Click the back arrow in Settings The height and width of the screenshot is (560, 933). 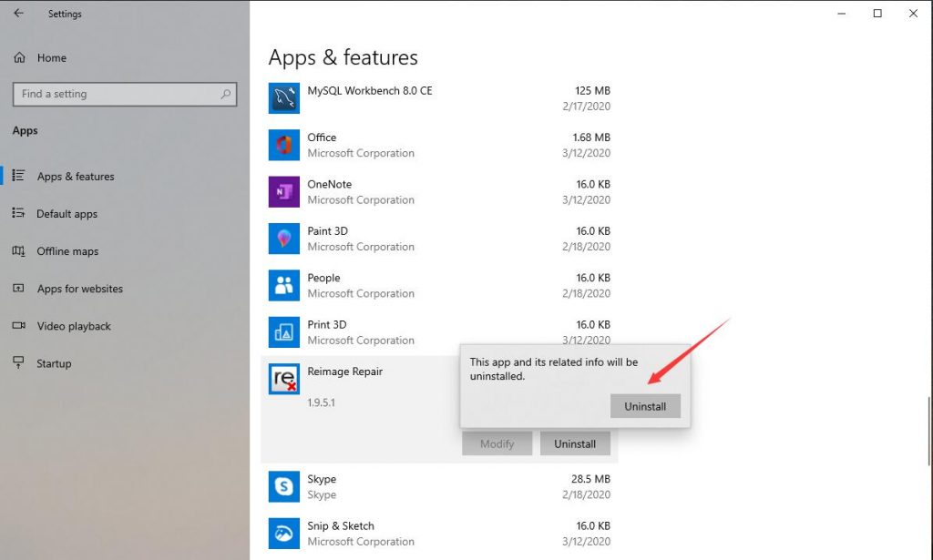click(x=18, y=13)
